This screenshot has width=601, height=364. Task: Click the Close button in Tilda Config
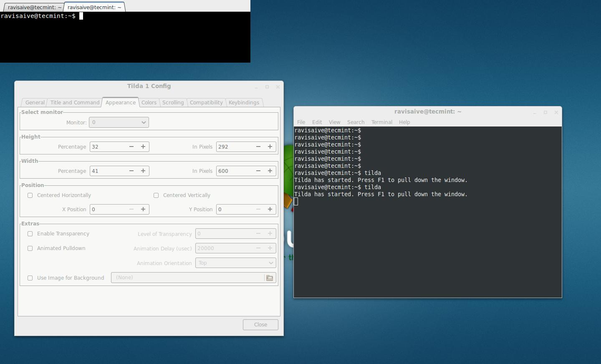click(260, 324)
